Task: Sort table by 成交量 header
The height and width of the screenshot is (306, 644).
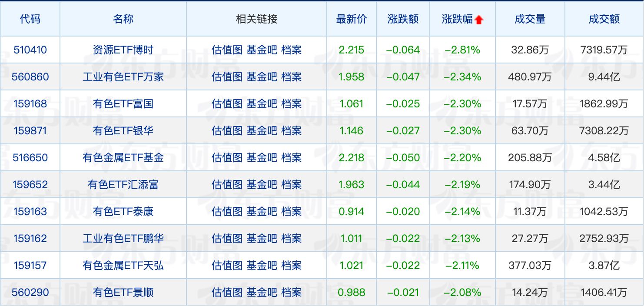Action: coord(530,19)
